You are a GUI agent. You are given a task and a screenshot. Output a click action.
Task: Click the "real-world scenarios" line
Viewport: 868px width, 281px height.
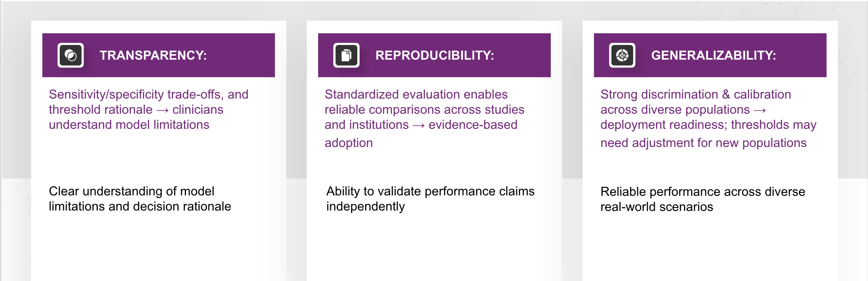(656, 207)
